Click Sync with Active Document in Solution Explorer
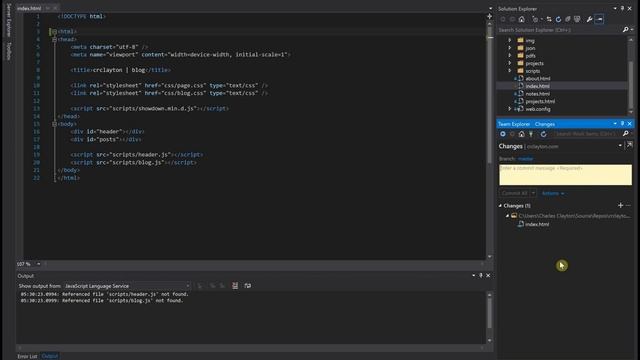 tap(549, 19)
